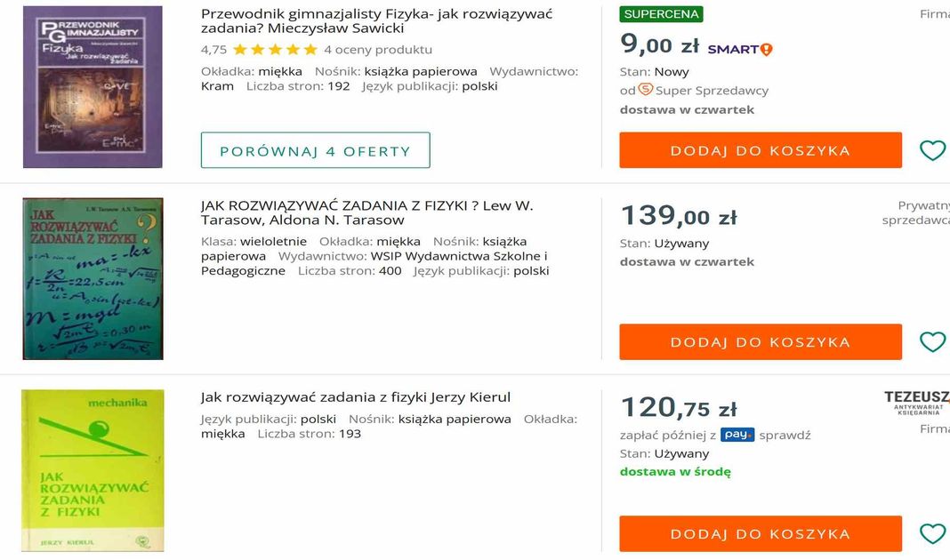Open Przewodnik gimnazjalisty Fizyka listing title
This screenshot has height=560, width=950.
pyautogui.click(x=376, y=20)
